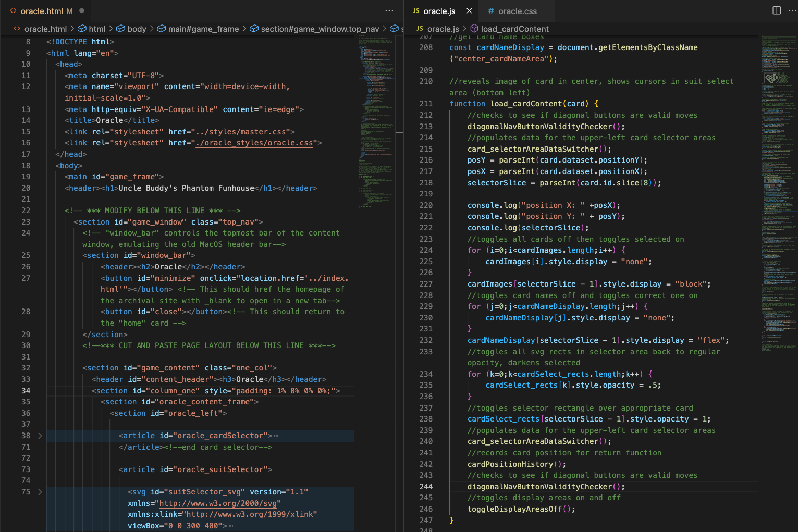Click the html element cube icon in breadcrumbs
The width and height of the screenshot is (798, 532).
pyautogui.click(x=82, y=29)
